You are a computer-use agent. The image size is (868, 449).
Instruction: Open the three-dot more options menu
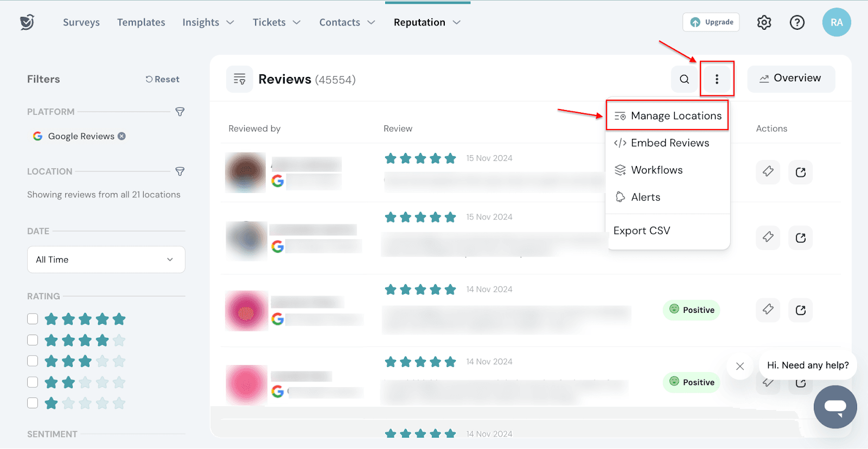717,79
